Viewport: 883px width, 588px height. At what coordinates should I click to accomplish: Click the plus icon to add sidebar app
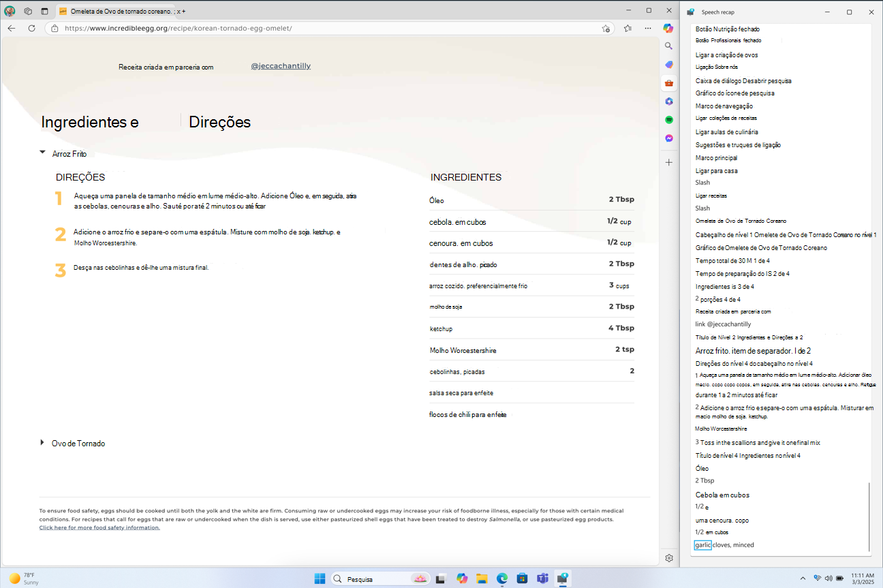point(669,162)
